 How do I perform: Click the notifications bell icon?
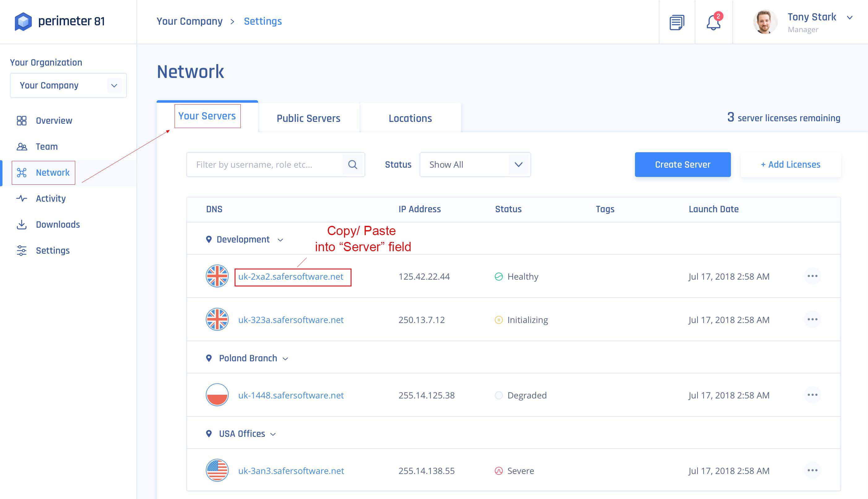(x=713, y=23)
